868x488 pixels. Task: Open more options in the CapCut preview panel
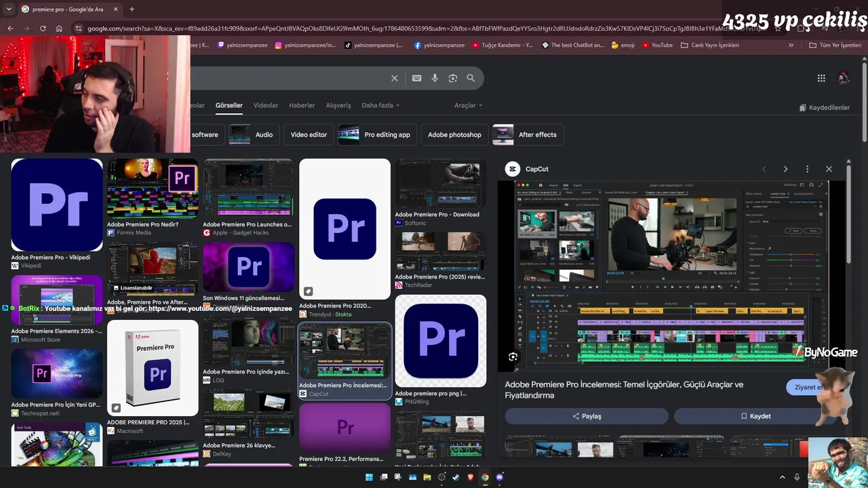pyautogui.click(x=807, y=169)
